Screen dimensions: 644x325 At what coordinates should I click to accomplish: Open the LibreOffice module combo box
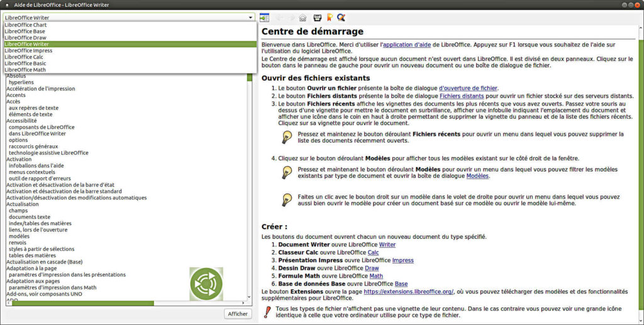coord(129,18)
